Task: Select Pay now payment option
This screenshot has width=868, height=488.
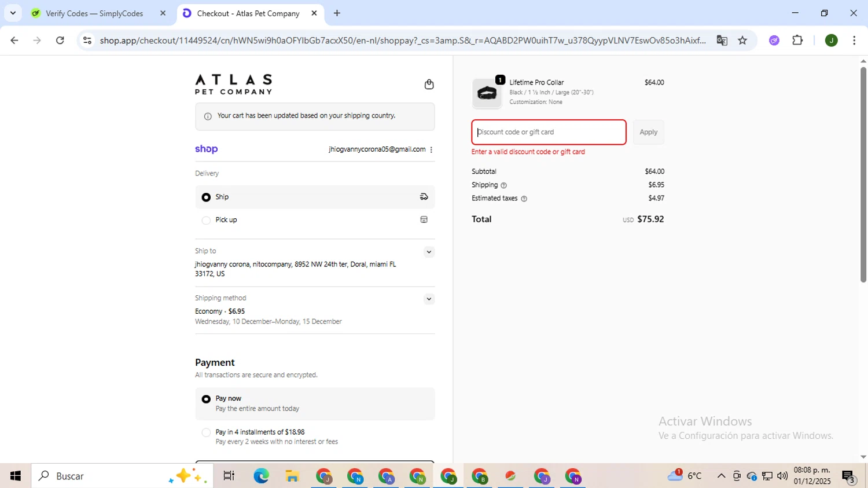Action: tap(315, 403)
